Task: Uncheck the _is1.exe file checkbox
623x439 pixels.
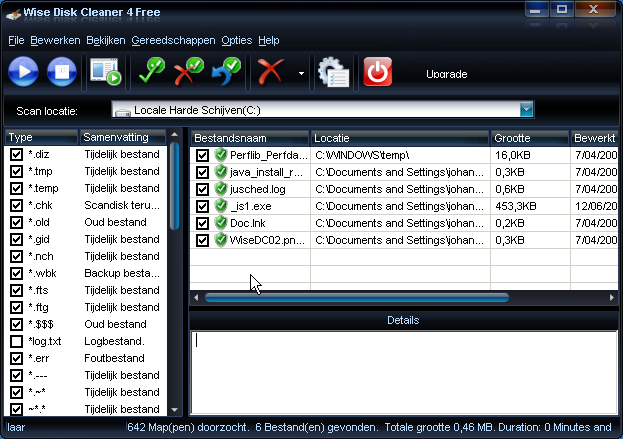Action: click(202, 206)
